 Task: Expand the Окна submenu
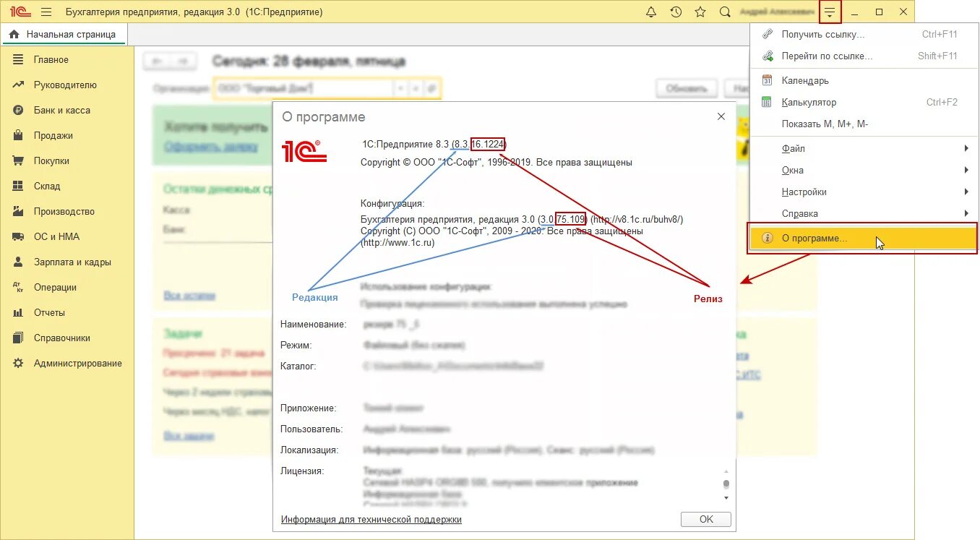[x=863, y=171]
